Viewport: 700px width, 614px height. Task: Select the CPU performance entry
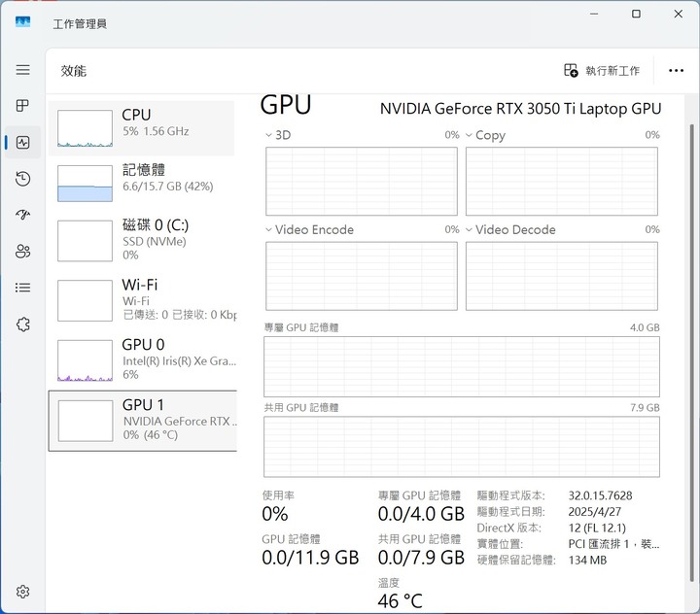pyautogui.click(x=142, y=128)
